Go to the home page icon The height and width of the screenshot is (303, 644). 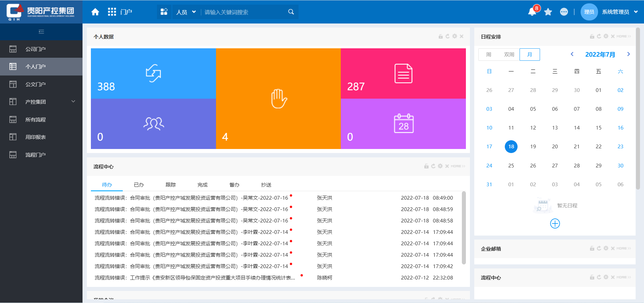[x=95, y=12]
